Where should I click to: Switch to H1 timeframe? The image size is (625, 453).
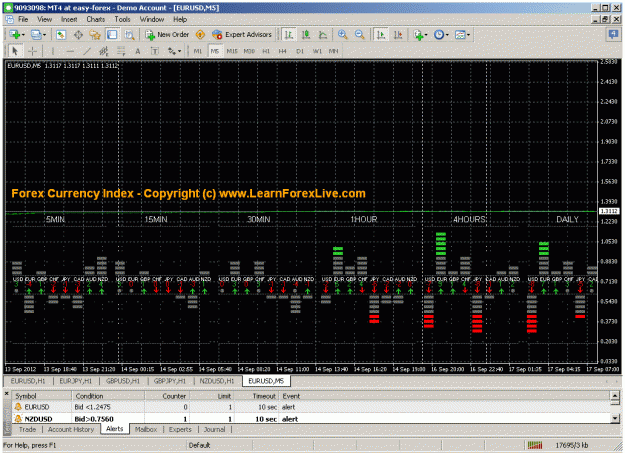tap(266, 51)
